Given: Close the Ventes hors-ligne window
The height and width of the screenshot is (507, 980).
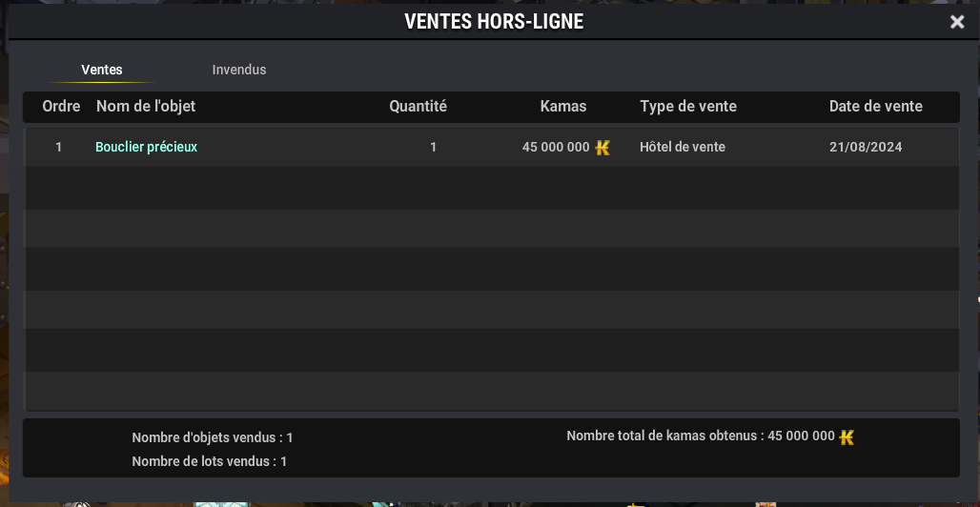Looking at the screenshot, I should point(957,23).
